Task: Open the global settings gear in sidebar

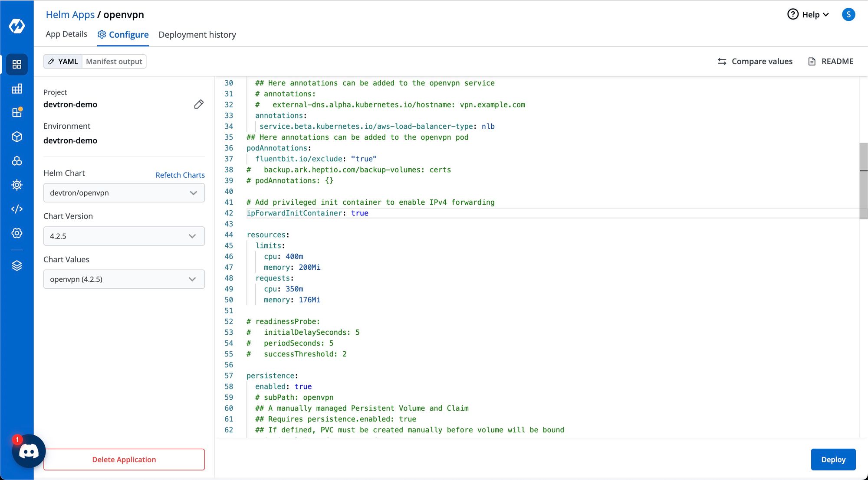Action: pos(17,233)
